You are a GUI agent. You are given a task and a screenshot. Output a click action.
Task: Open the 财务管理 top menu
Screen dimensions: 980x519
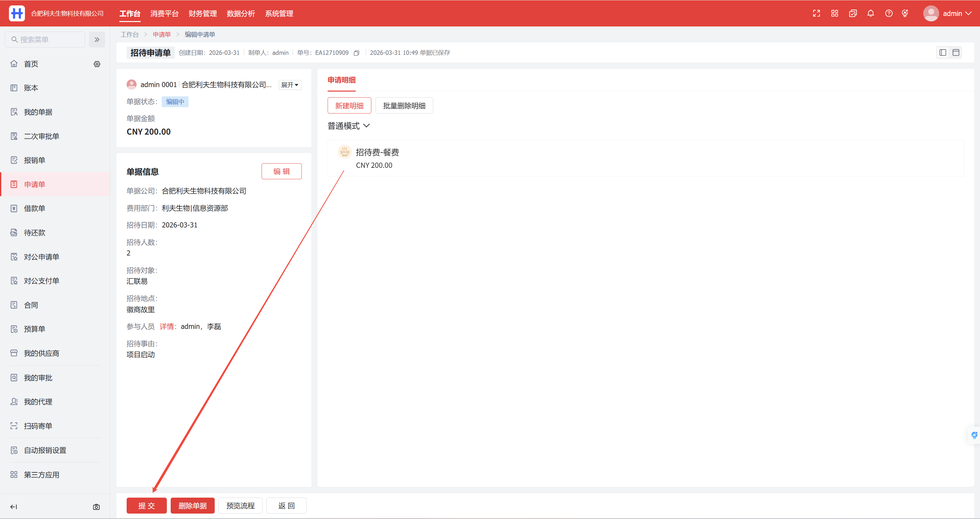click(202, 13)
